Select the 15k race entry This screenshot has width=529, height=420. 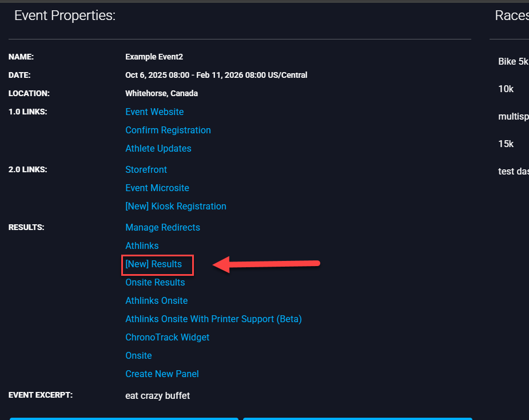[506, 144]
